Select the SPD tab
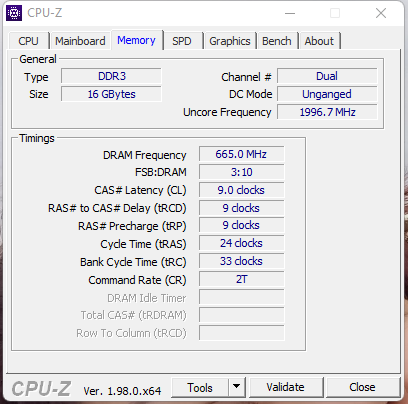 [x=182, y=41]
